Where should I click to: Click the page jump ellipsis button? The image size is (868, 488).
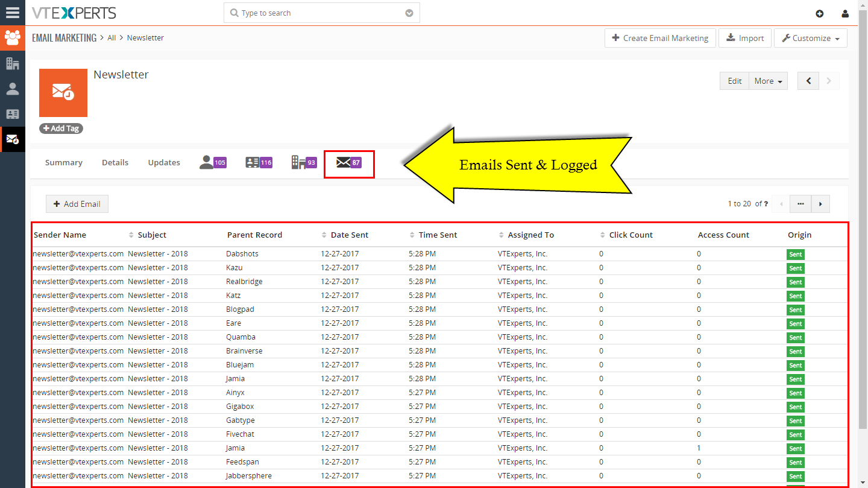800,204
